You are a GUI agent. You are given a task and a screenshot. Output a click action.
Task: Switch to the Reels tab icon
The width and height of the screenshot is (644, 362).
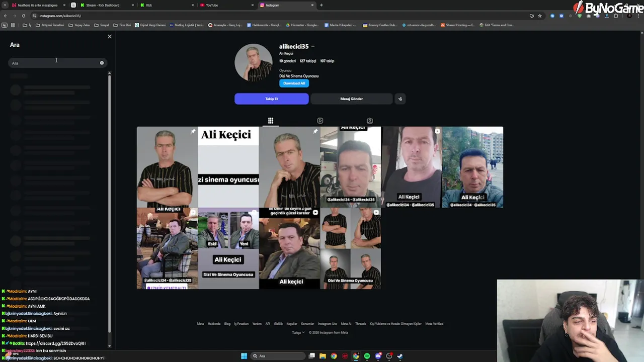pyautogui.click(x=320, y=121)
